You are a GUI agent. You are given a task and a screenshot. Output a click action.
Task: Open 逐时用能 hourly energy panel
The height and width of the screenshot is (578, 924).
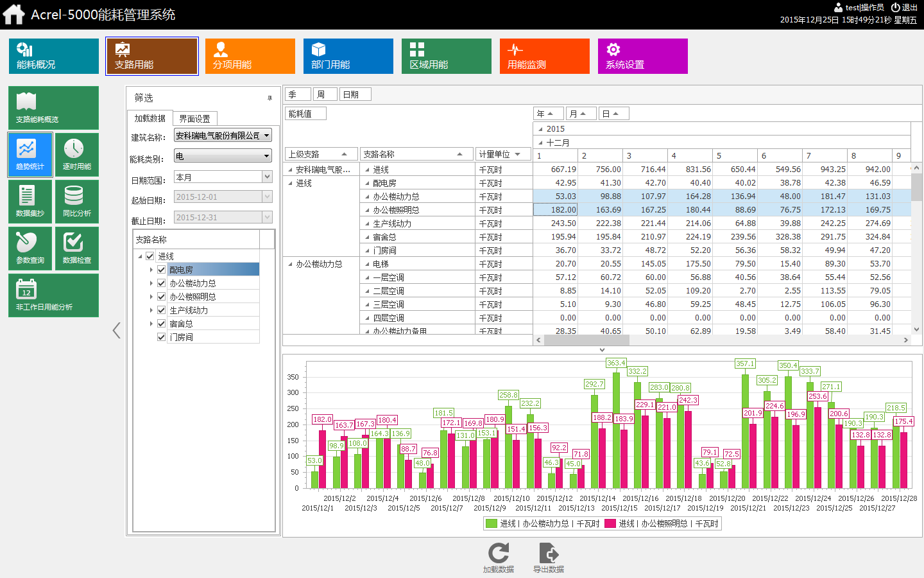click(76, 154)
